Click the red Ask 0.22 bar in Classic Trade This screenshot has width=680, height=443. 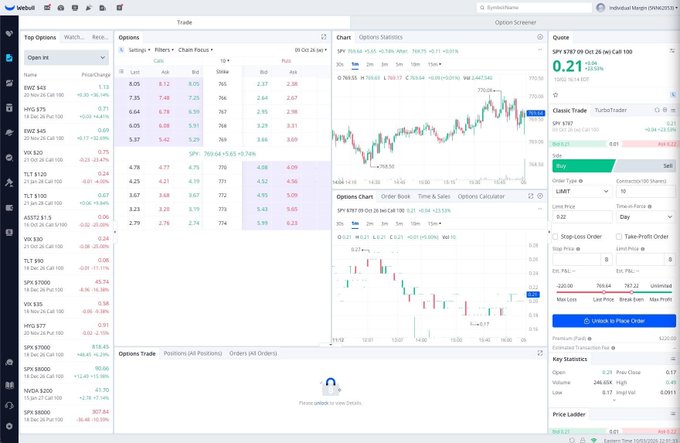pos(649,144)
